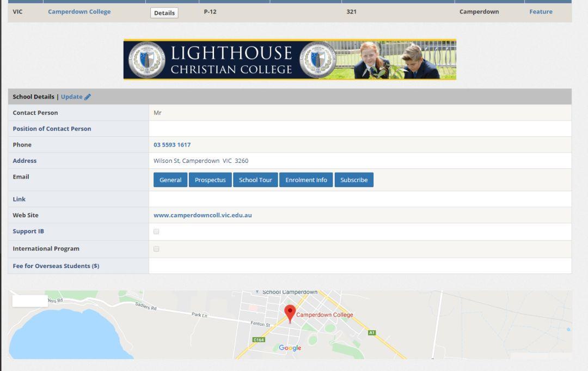Click the Park Ln label on map

tap(199, 315)
